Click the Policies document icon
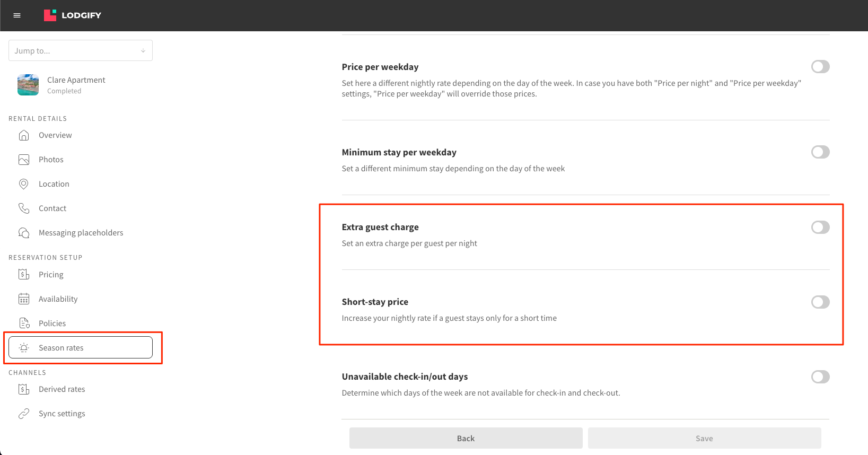Viewport: 868px width, 455px height. pyautogui.click(x=24, y=323)
